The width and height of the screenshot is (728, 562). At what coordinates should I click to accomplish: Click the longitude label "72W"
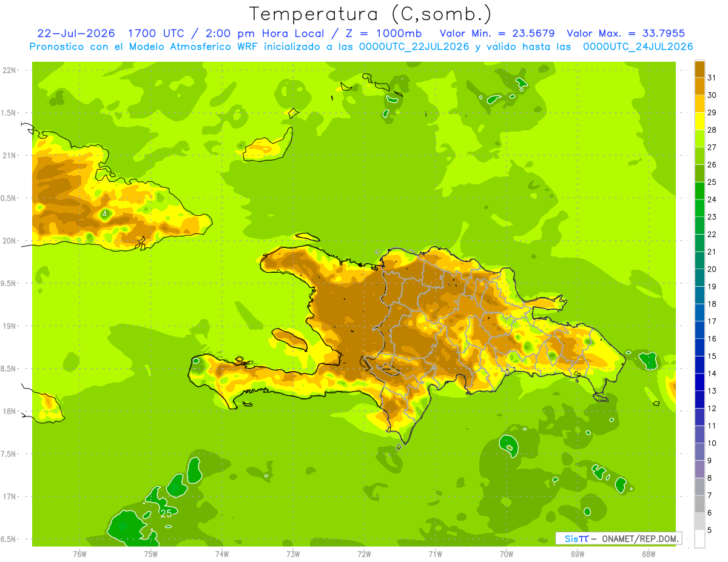point(364,554)
